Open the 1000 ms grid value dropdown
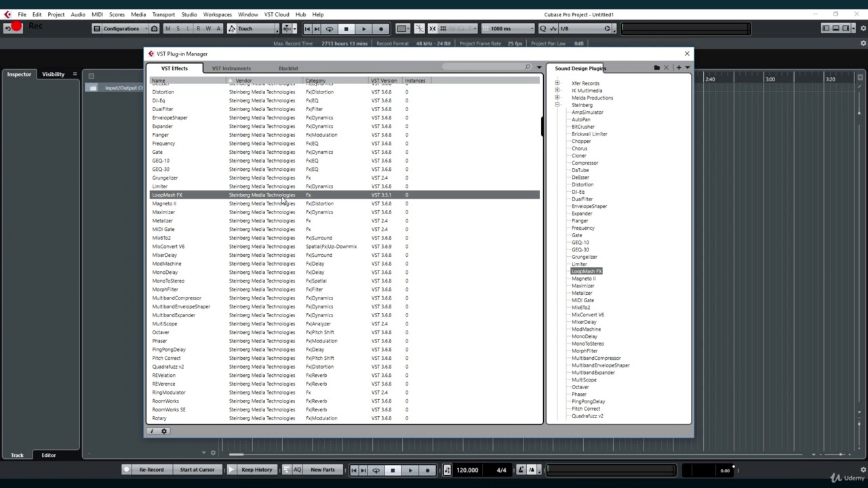The height and width of the screenshot is (488, 868). [x=507, y=28]
